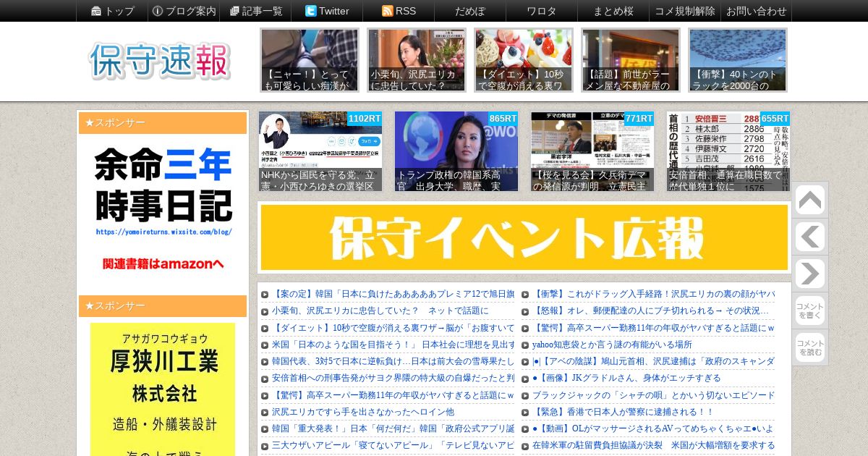The height and width of the screenshot is (456, 868).
Task: Open the 865RT トランプ政権 card
Action: tap(456, 151)
